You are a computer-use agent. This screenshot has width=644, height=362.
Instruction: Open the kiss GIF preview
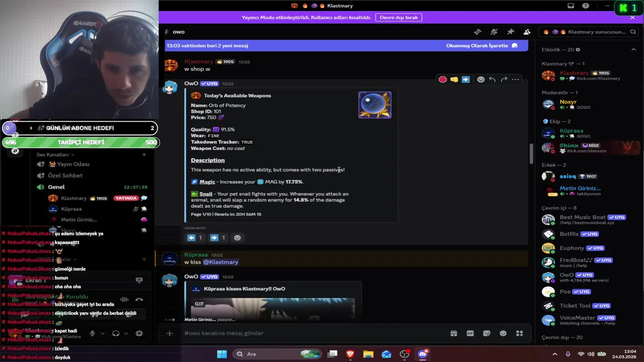(273, 308)
